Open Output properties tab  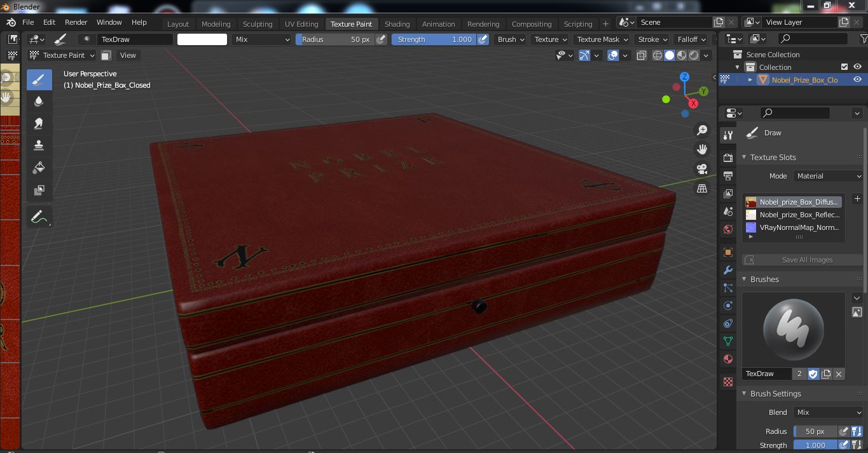(728, 175)
